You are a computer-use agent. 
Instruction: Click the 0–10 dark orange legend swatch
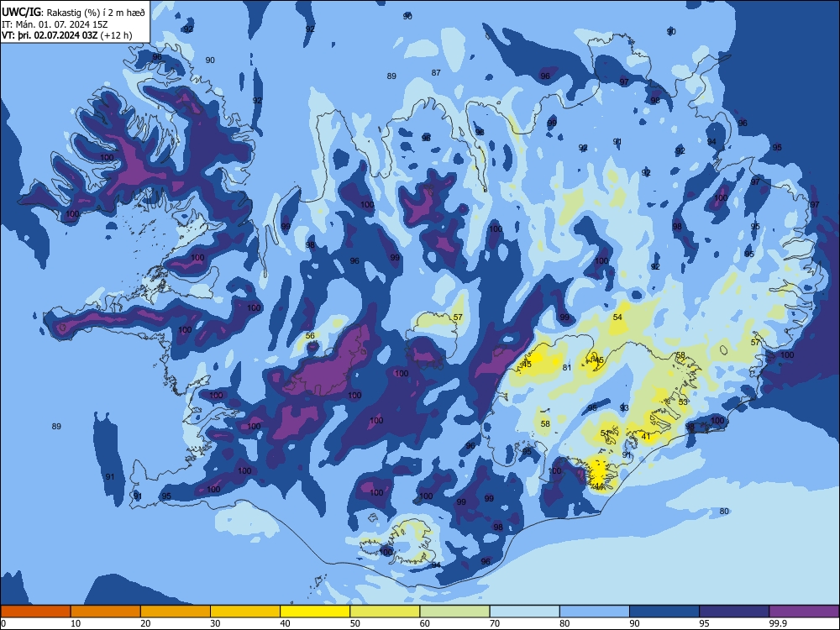point(35,612)
